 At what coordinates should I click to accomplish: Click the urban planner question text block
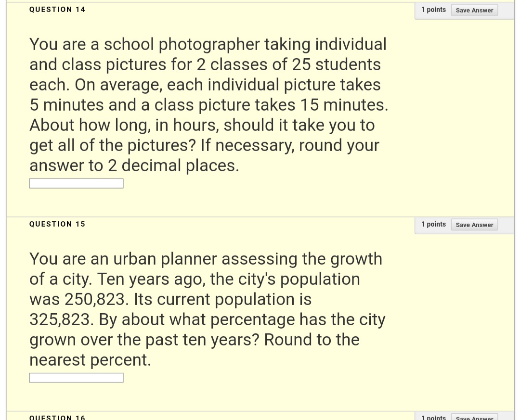(x=207, y=309)
